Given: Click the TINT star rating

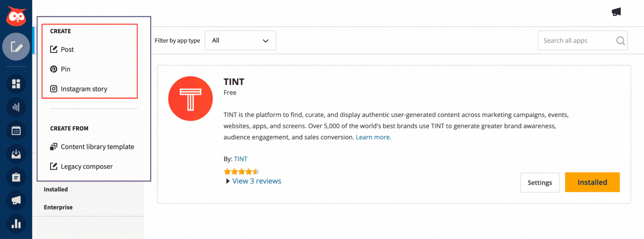Looking at the screenshot, I should click(x=241, y=171).
